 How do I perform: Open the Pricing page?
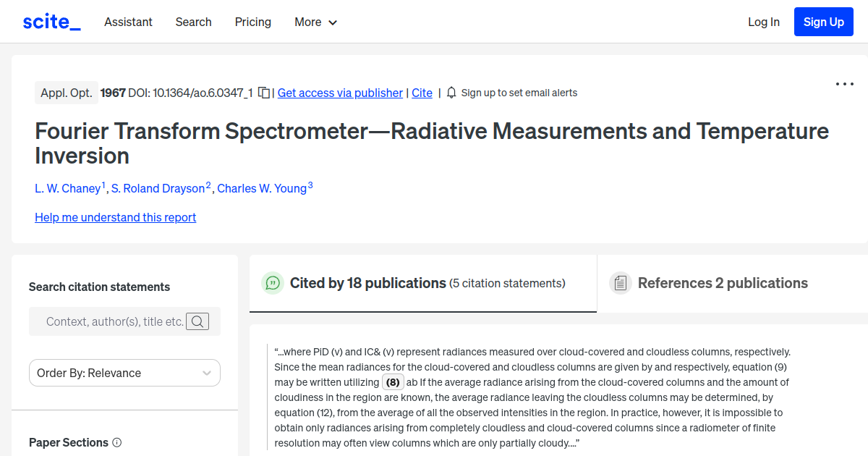252,22
